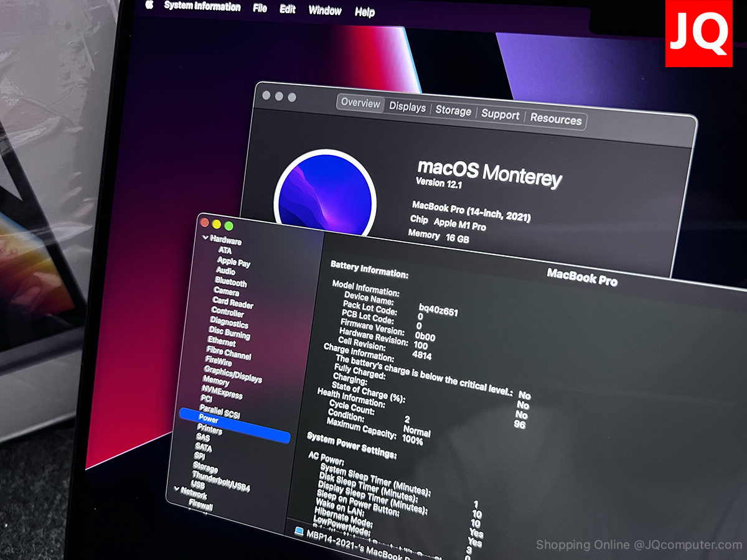The height and width of the screenshot is (560, 747).
Task: Click the state of charge value '96'
Action: point(520,424)
